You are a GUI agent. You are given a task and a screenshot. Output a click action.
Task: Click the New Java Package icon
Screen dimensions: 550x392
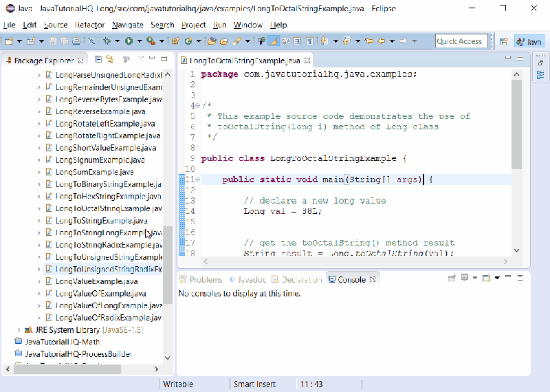(175, 41)
